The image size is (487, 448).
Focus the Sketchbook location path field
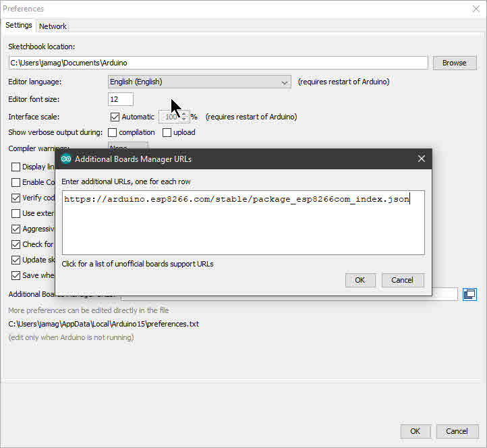pyautogui.click(x=218, y=63)
